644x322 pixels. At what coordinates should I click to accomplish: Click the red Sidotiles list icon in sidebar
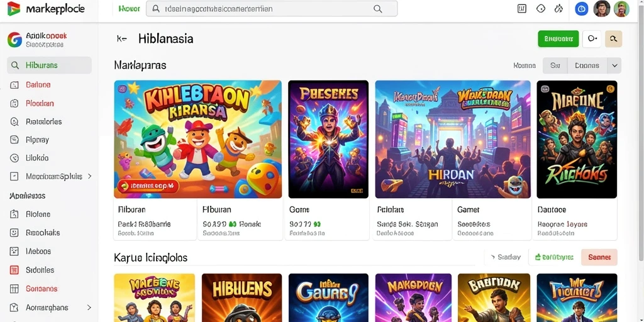click(x=14, y=270)
